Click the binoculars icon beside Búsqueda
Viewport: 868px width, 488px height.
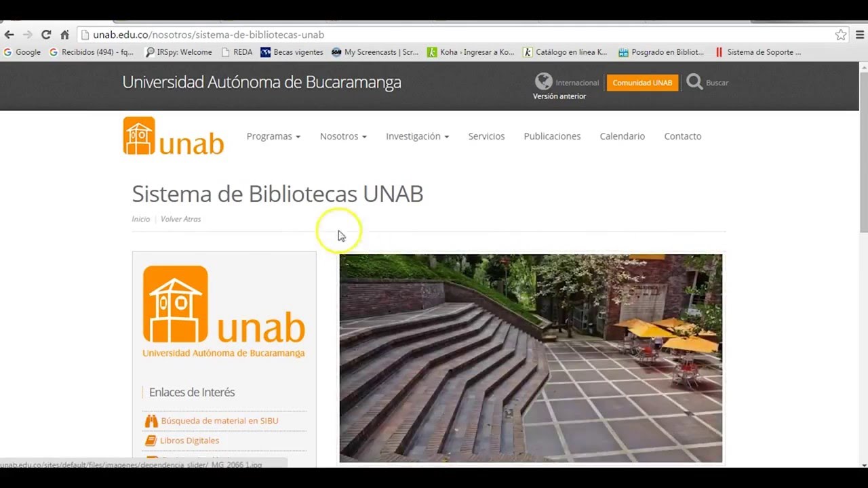pos(151,421)
